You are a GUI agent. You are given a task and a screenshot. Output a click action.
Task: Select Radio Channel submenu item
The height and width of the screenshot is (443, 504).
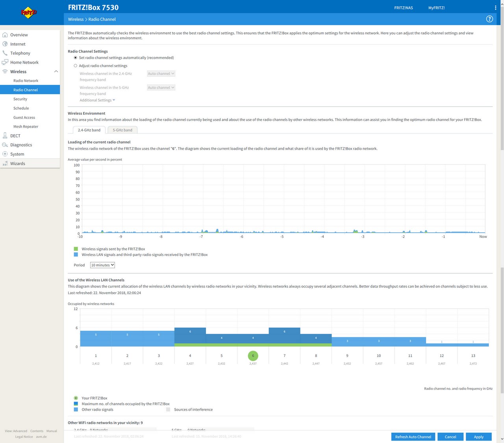[30, 90]
